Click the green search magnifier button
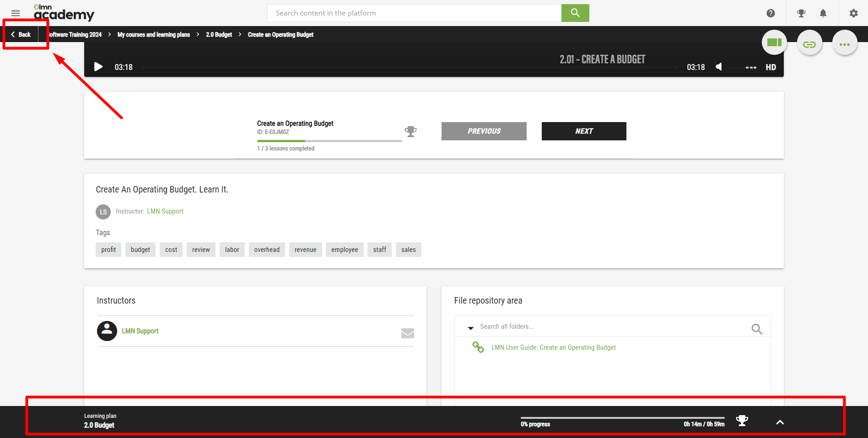Viewport: 868px width, 438px height. pos(575,13)
